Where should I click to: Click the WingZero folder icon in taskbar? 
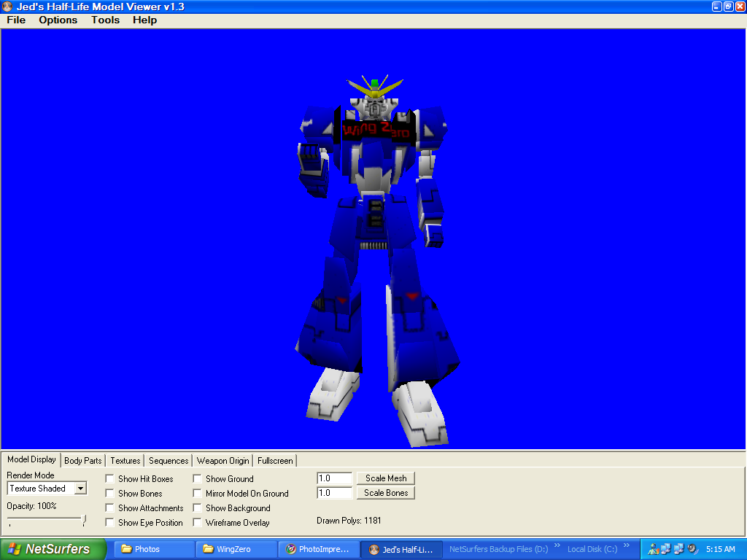pos(208,549)
